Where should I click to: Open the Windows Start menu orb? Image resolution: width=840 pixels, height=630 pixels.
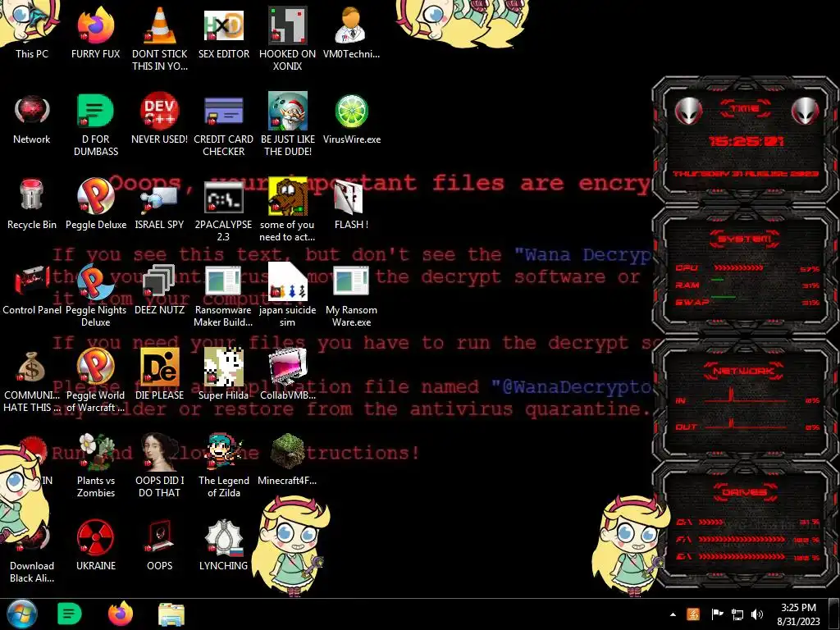(x=22, y=614)
